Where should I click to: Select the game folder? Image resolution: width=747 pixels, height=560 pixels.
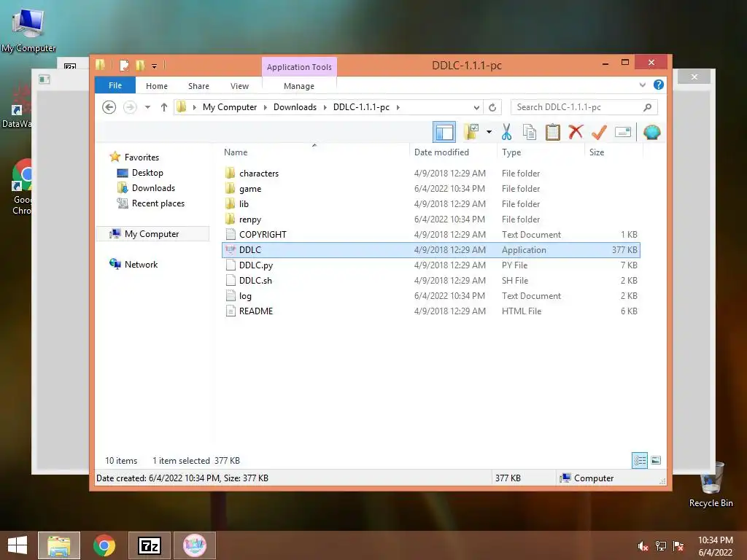(x=430, y=189)
